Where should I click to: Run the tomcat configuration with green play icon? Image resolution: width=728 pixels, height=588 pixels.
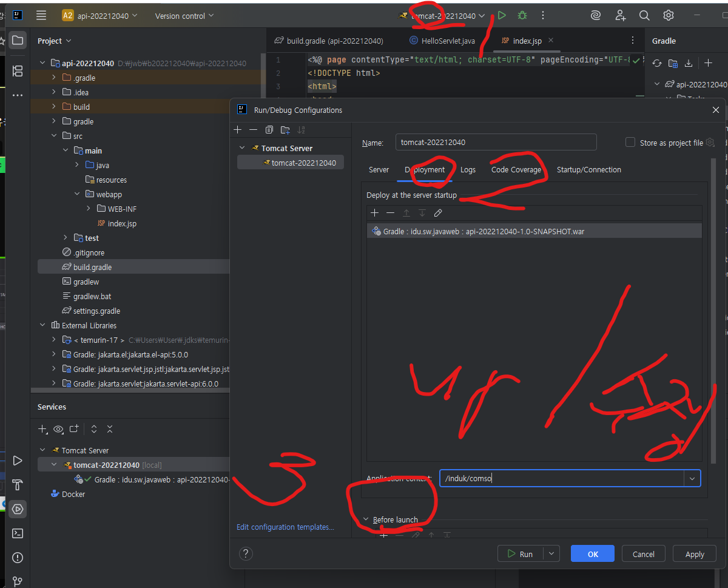pyautogui.click(x=502, y=16)
